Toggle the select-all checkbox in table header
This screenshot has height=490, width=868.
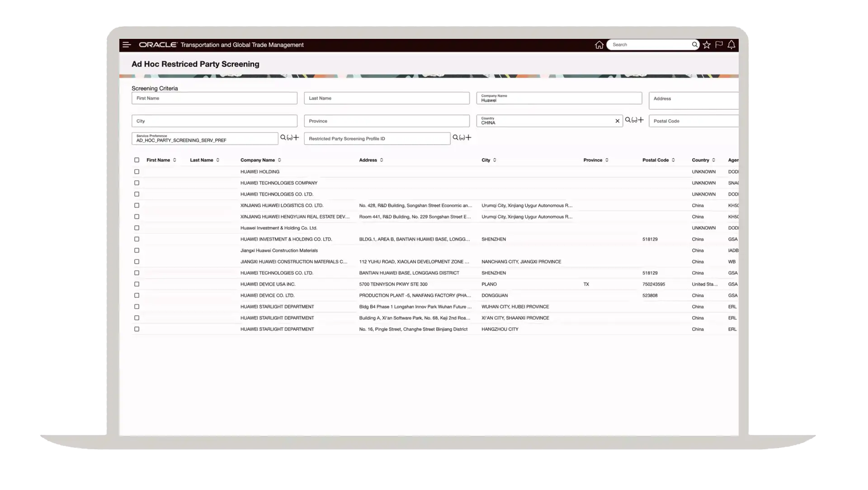pyautogui.click(x=137, y=160)
